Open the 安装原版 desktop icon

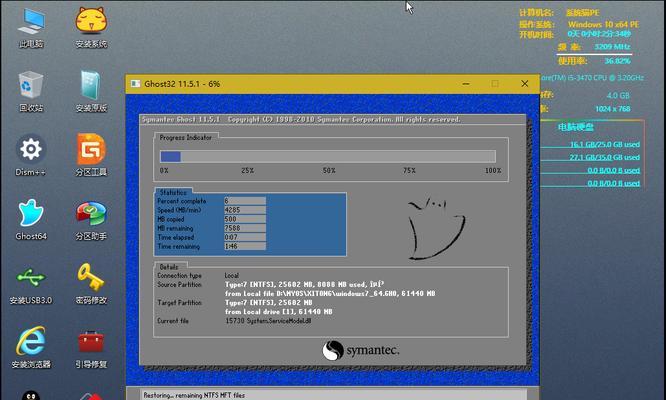[91, 91]
